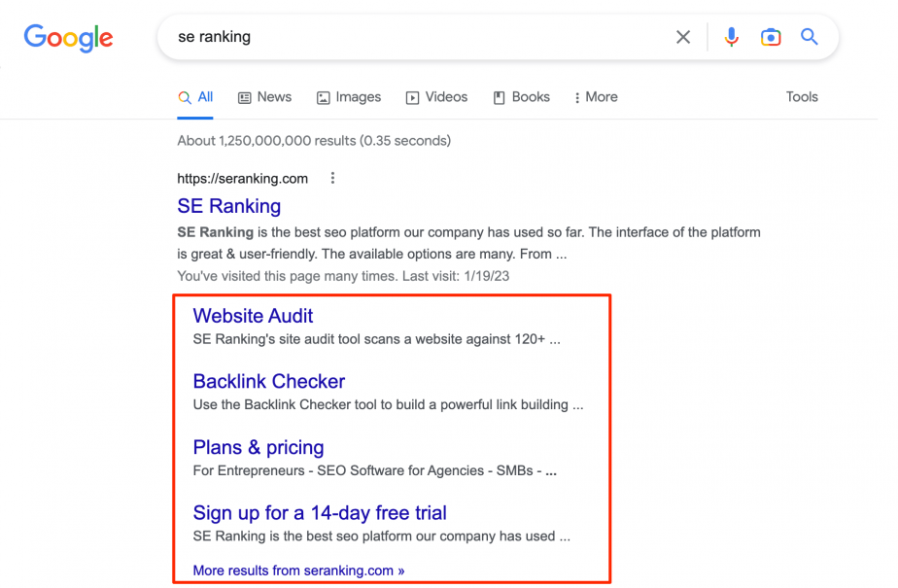Expand the More search categories dropdown
The image size is (898, 588).
(x=595, y=97)
